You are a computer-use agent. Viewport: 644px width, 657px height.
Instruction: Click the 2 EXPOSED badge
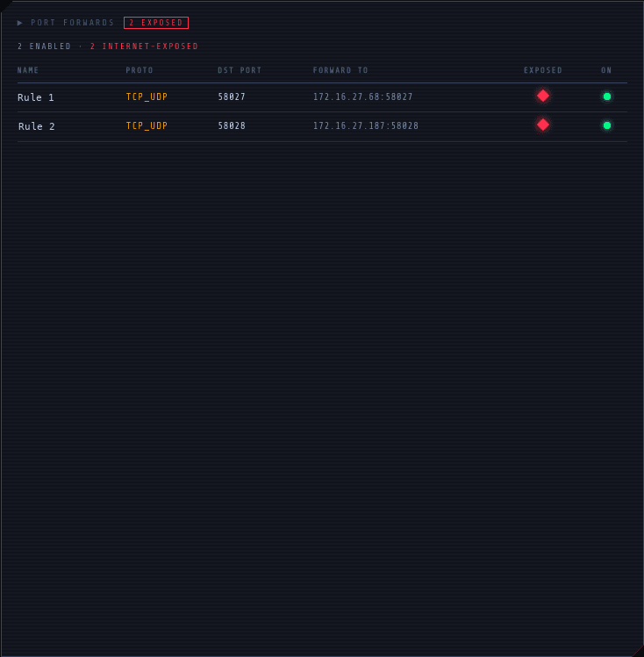156,23
